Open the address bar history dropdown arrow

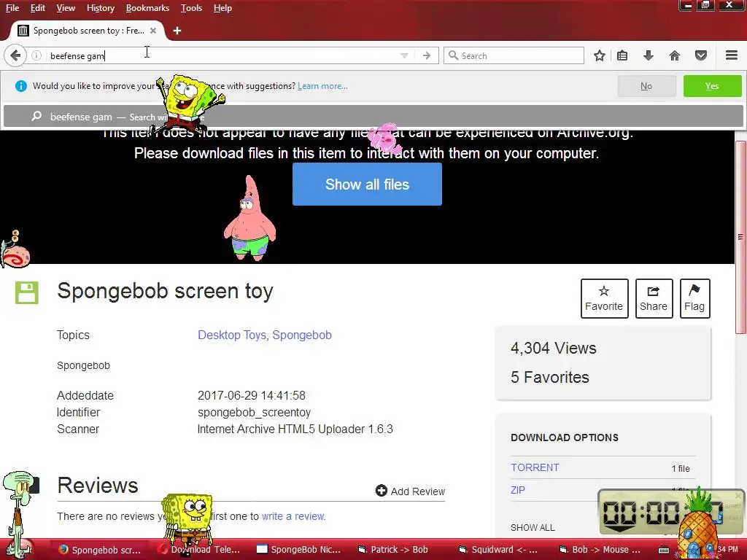point(404,55)
